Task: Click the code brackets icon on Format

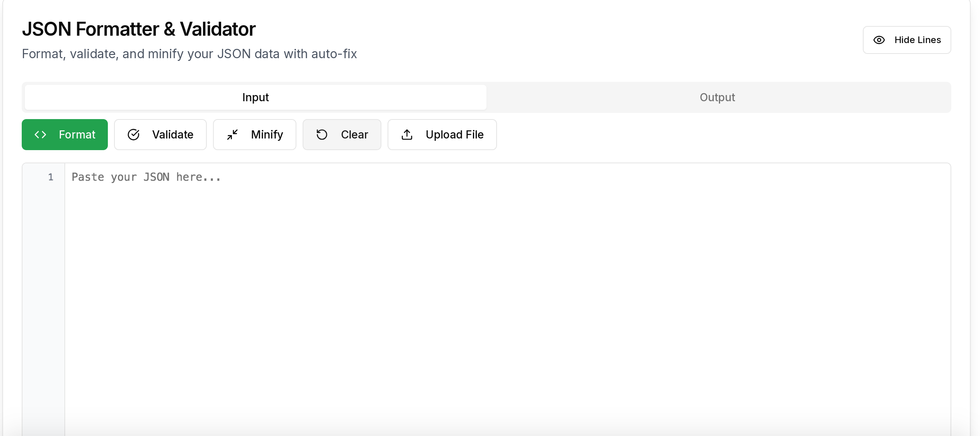Action: pyautogui.click(x=40, y=135)
